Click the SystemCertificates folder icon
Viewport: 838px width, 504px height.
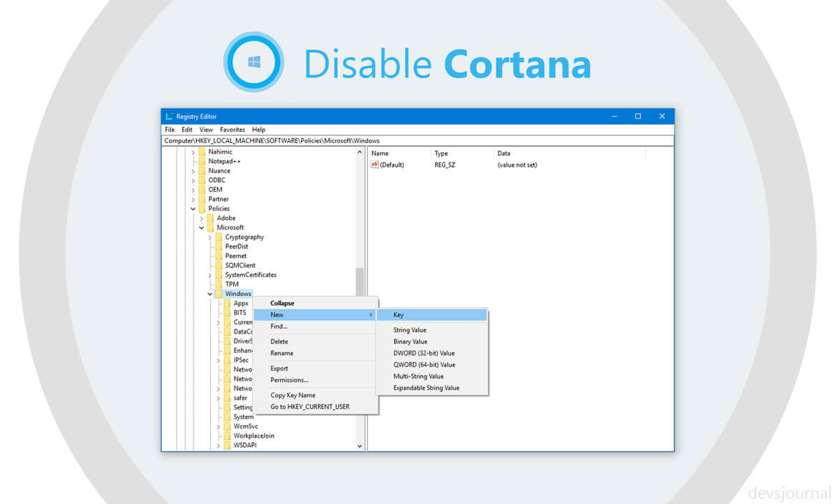(219, 275)
